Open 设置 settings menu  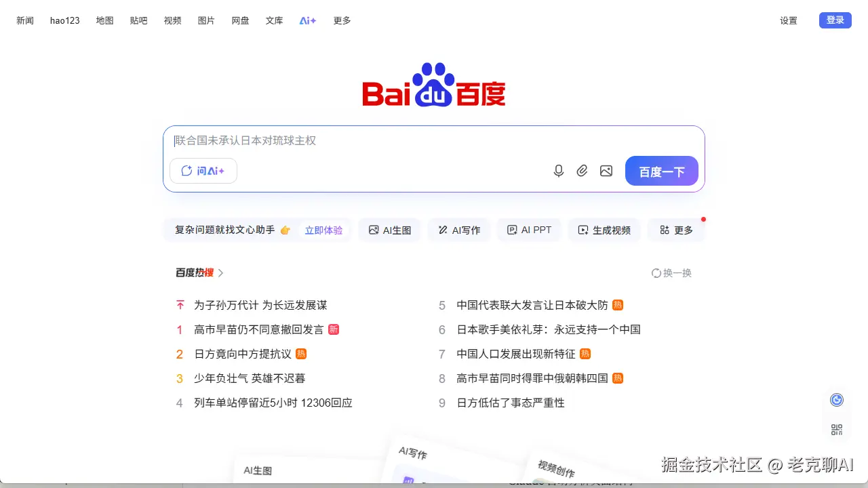click(x=789, y=20)
